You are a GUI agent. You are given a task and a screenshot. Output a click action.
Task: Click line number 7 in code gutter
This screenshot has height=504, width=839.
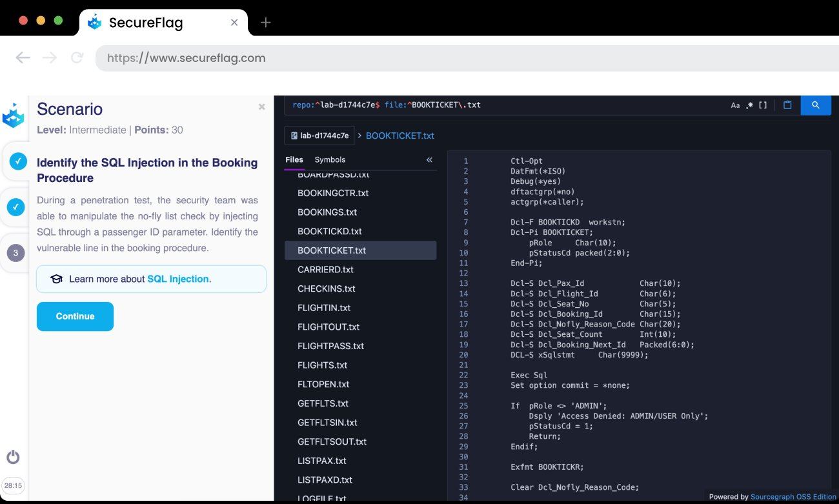[465, 222]
